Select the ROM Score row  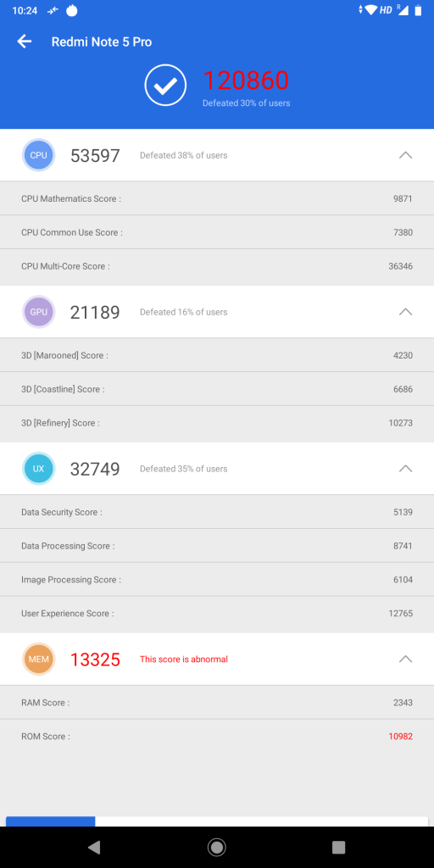[x=217, y=737]
